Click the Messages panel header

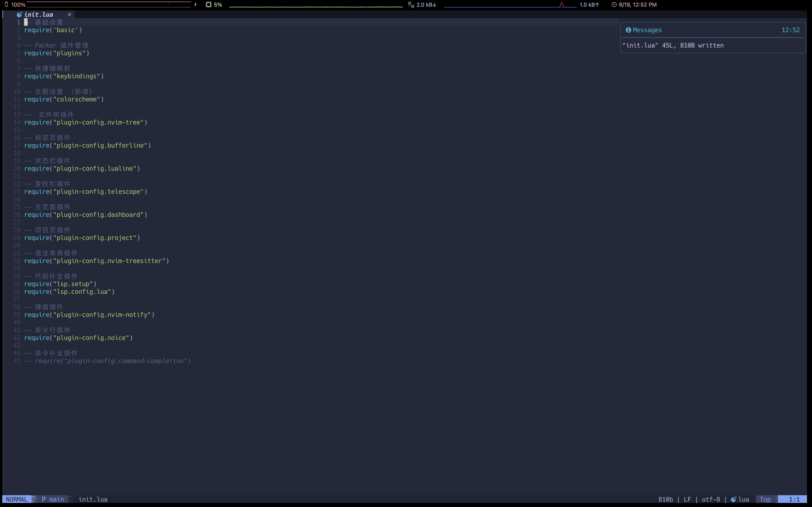pyautogui.click(x=647, y=30)
